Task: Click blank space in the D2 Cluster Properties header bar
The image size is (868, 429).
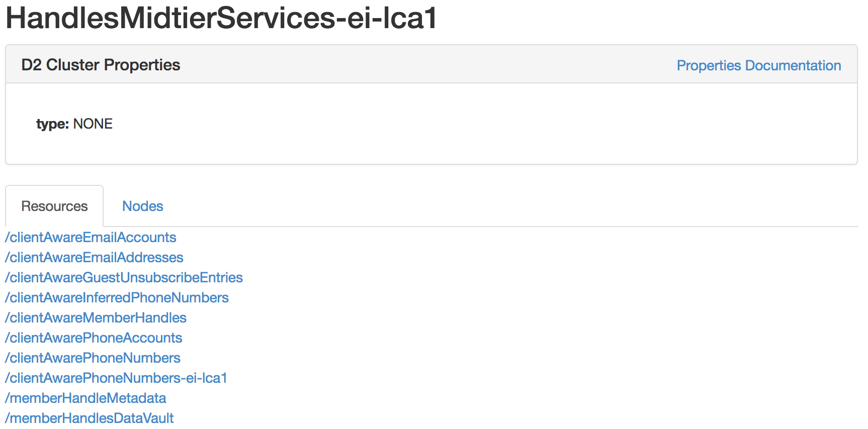Action: coord(427,65)
